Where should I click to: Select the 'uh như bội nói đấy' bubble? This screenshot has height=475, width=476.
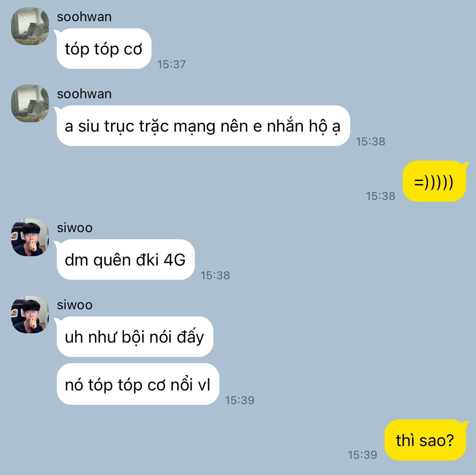(135, 337)
